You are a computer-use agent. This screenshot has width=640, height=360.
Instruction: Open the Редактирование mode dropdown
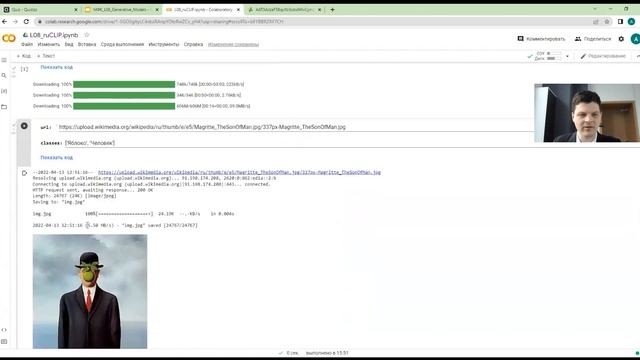pyautogui.click(x=603, y=56)
